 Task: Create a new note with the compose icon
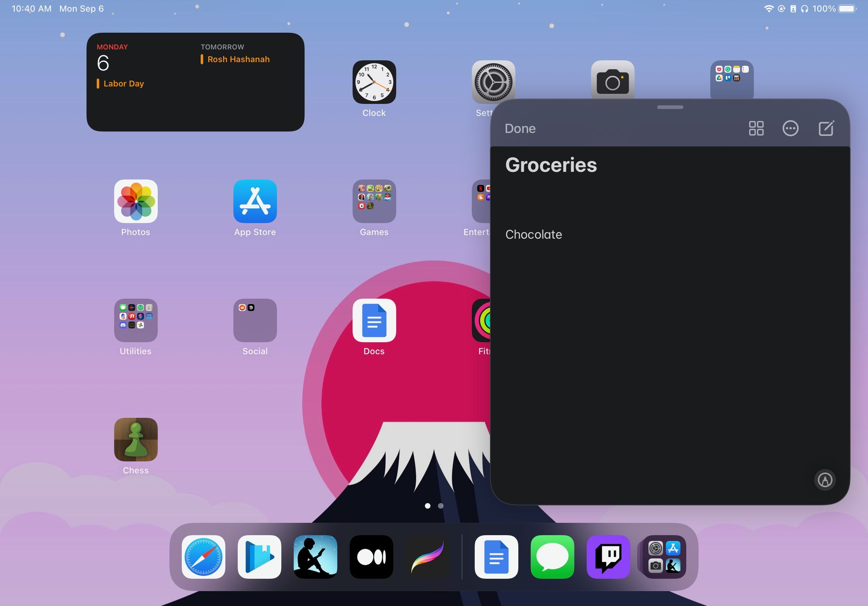827,128
